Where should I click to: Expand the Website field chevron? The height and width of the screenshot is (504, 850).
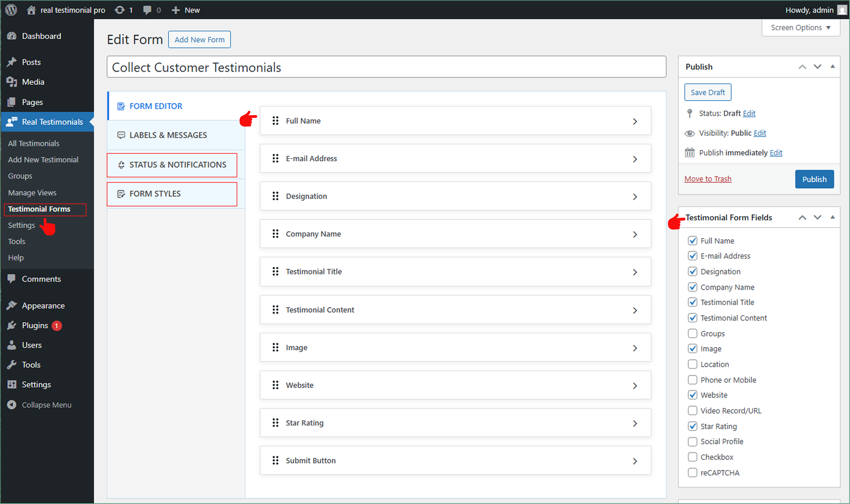[x=635, y=386]
